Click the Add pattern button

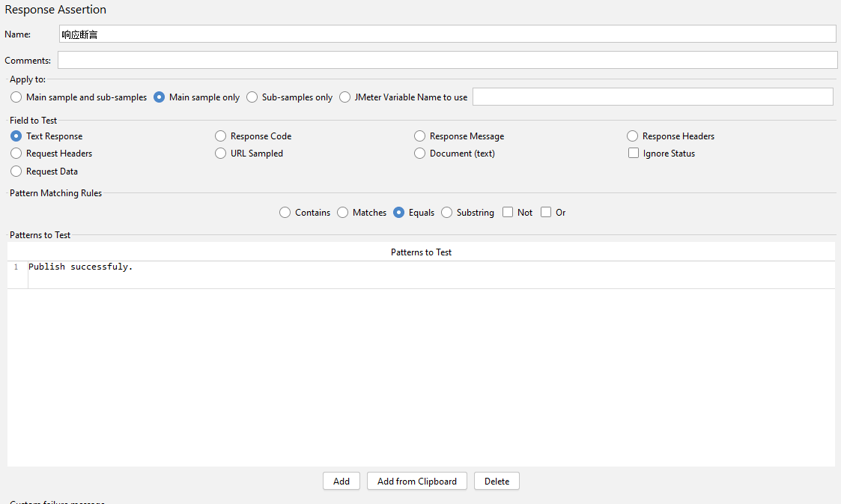click(x=341, y=481)
